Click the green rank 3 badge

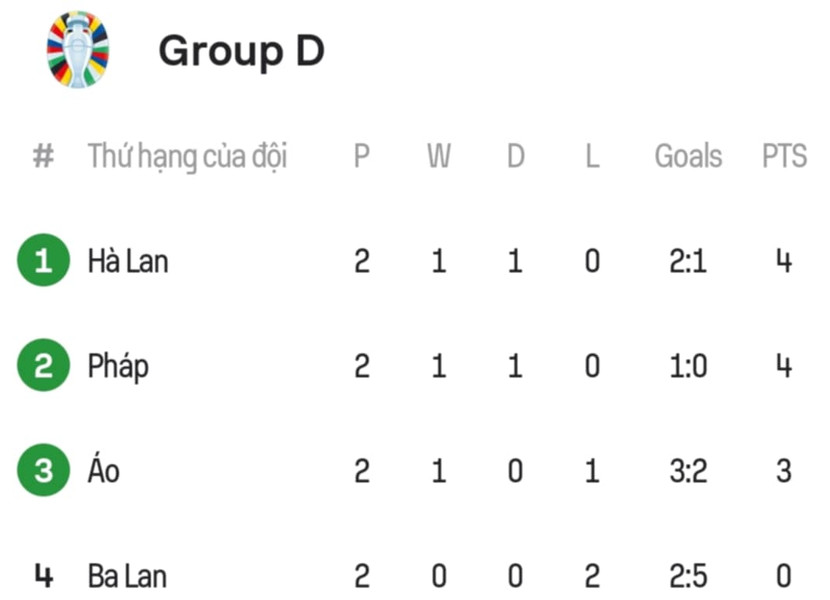(43, 470)
